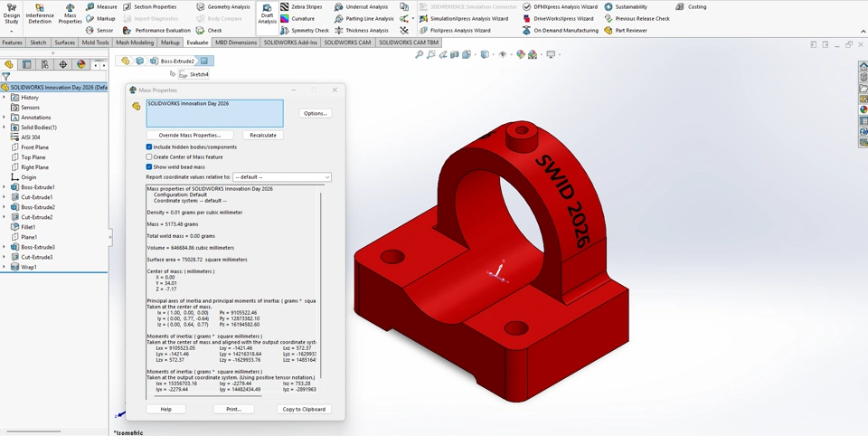Launch SimulationXpress Analysis Wizard
Viewport: 868px width, 436px height.
coord(464,18)
